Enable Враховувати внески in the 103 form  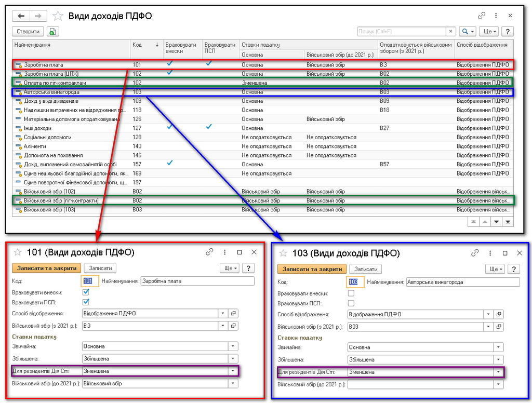351,293
